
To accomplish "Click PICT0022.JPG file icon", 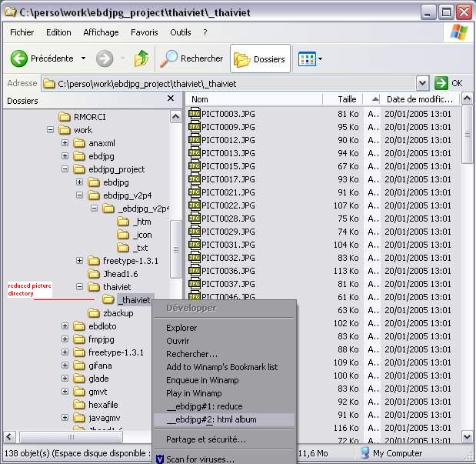I will [195, 205].
